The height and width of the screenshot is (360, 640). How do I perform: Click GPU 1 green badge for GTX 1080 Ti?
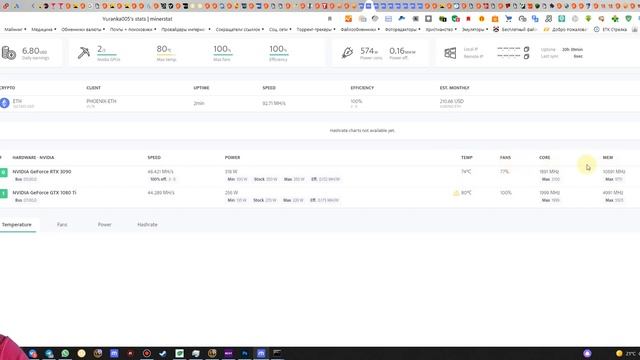point(4,193)
